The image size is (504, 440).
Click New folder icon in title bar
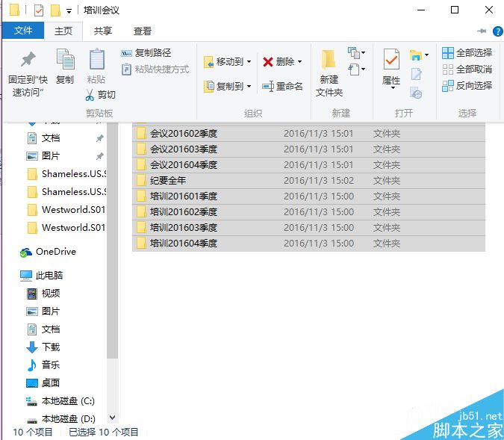pos(55,10)
